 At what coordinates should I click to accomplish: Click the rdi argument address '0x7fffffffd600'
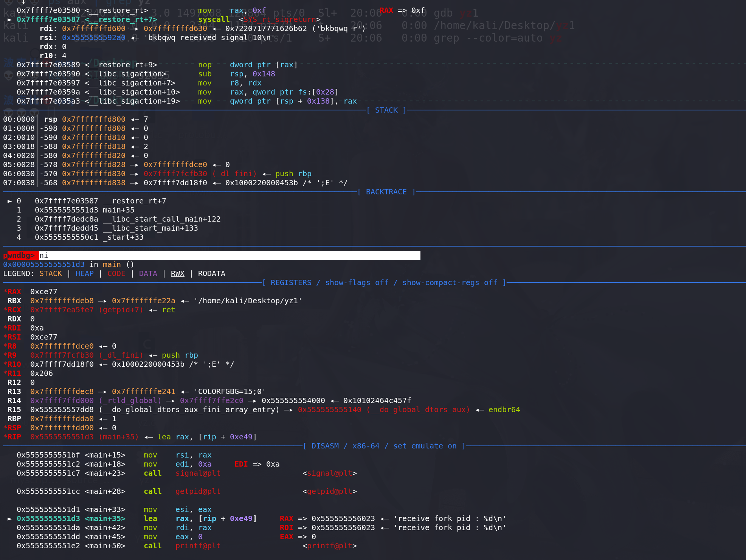pyautogui.click(x=94, y=28)
